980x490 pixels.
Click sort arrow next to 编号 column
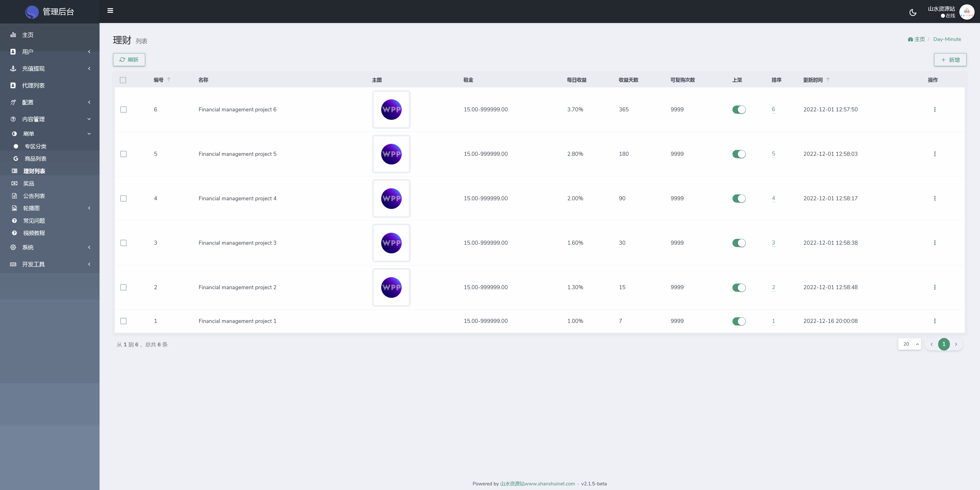point(169,79)
